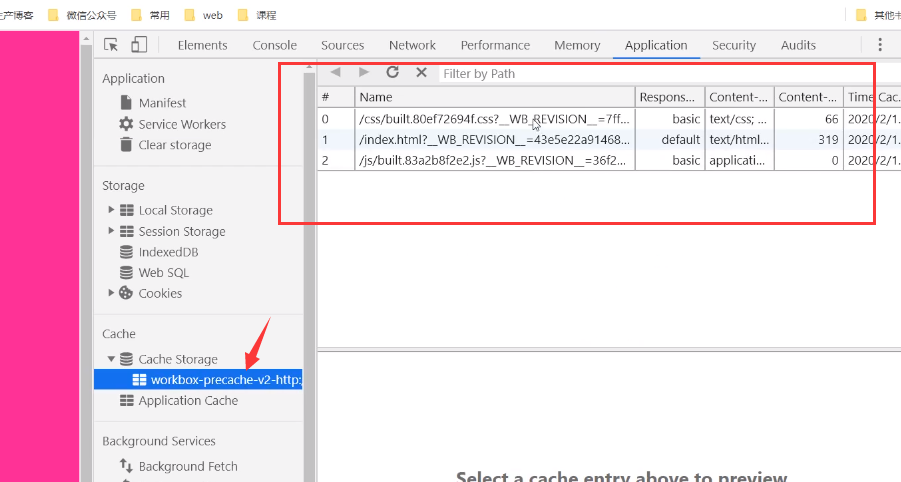The image size is (901, 482).
Task: Click the Cache Storage database icon
Action: click(x=126, y=359)
